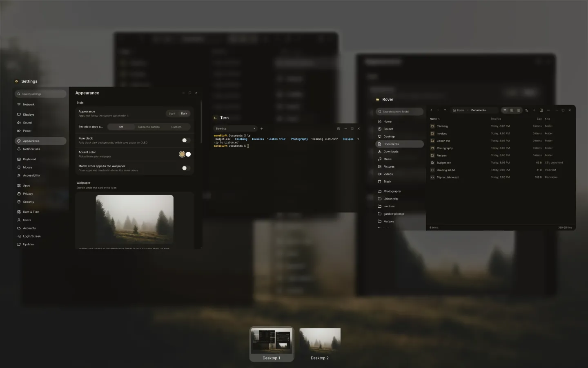Image resolution: width=588 pixels, height=368 pixels.
Task: Choose the Light appearance option
Action: 172,113
